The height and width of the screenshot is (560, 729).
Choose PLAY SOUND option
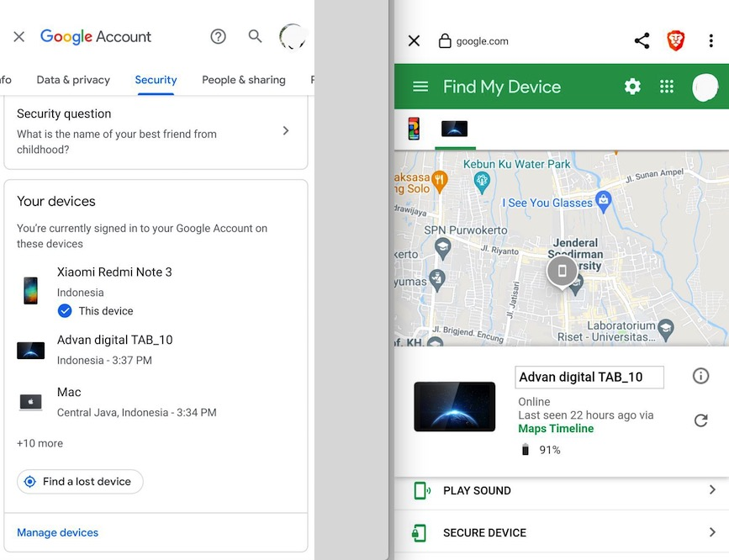tap(561, 491)
